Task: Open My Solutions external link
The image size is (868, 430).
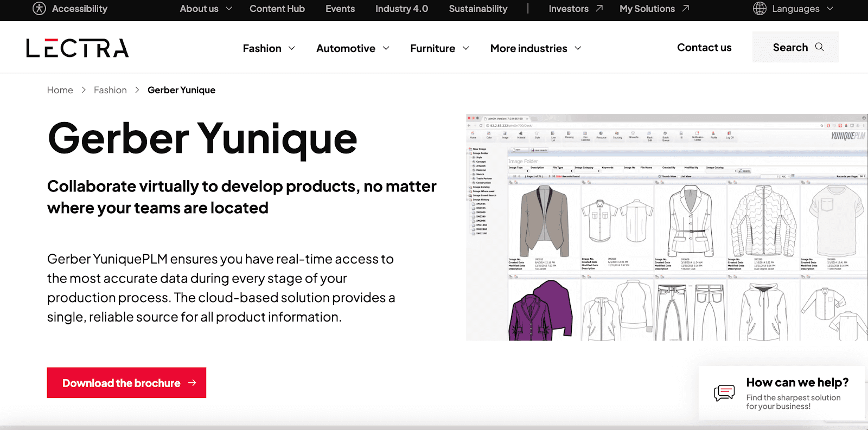Action: 654,9
